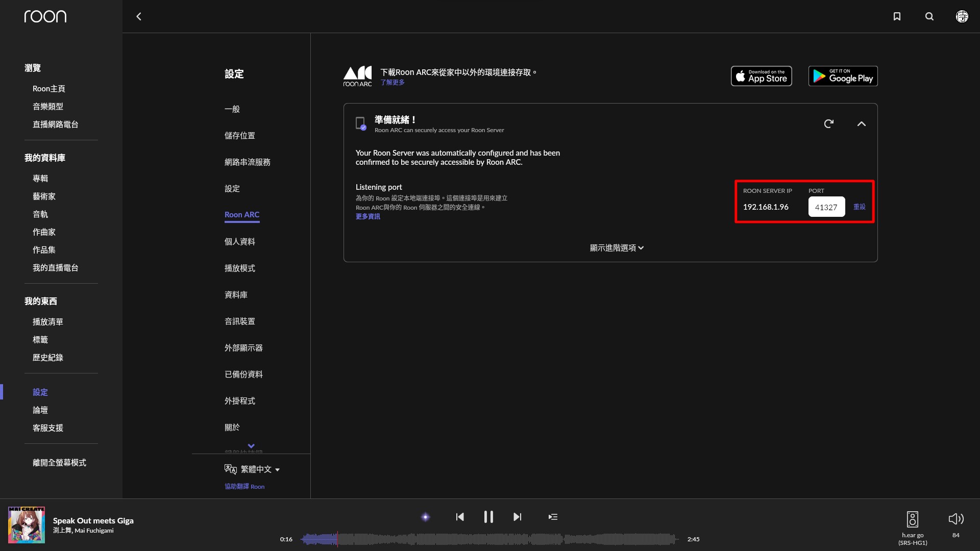
Task: Download on the App Store
Action: tap(761, 76)
